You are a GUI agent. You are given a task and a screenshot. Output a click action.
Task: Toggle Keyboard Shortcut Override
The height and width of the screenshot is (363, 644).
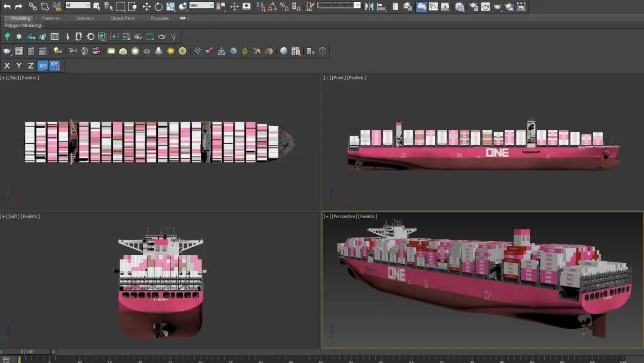point(246,6)
